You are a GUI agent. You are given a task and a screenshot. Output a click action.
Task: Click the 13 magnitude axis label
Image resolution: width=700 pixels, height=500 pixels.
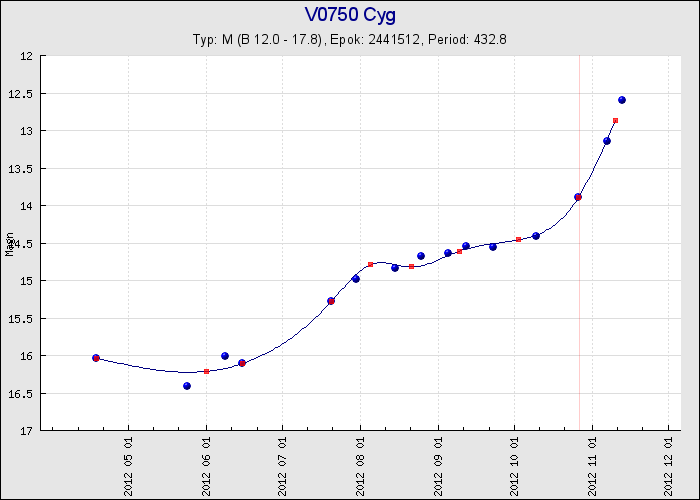[x=27, y=131]
